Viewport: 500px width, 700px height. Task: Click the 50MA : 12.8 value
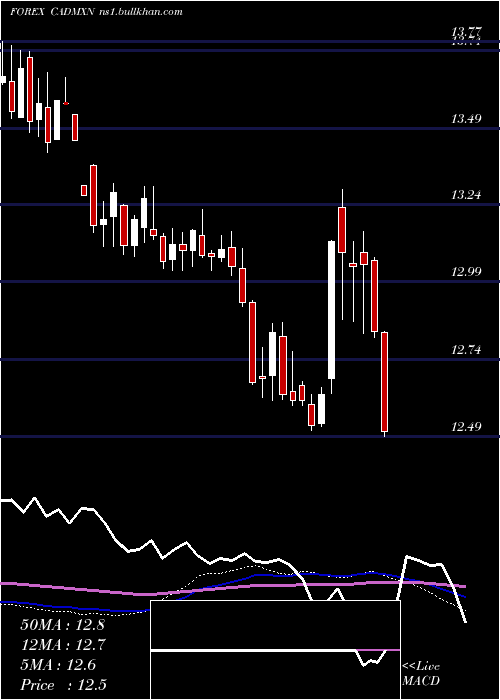(x=62, y=625)
